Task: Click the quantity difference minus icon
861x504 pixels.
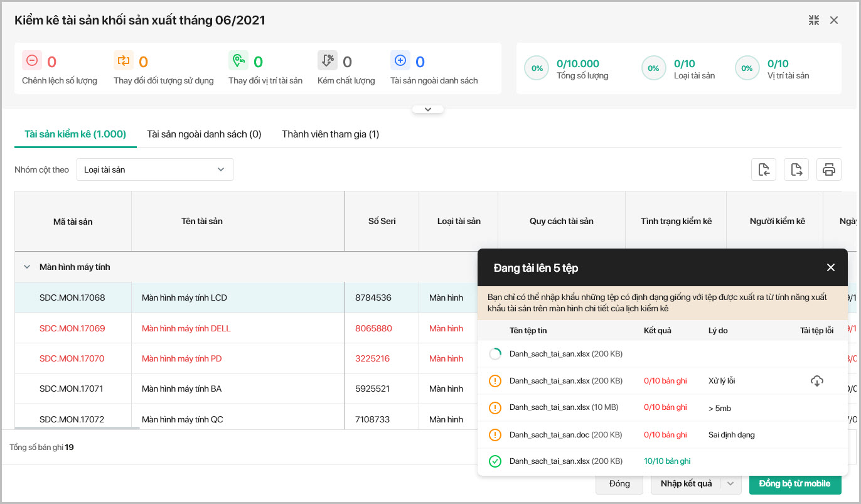Action: (32, 61)
